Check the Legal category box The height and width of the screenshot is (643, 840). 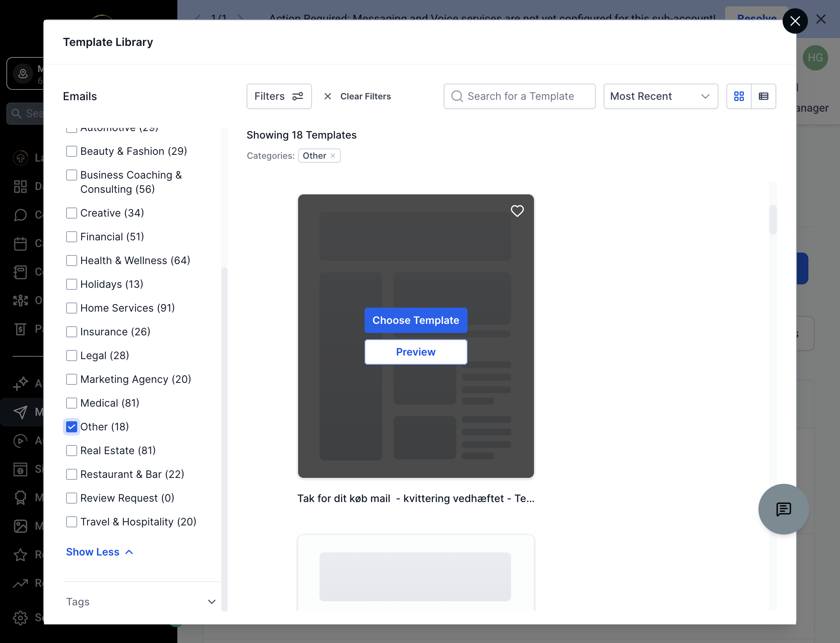72,356
